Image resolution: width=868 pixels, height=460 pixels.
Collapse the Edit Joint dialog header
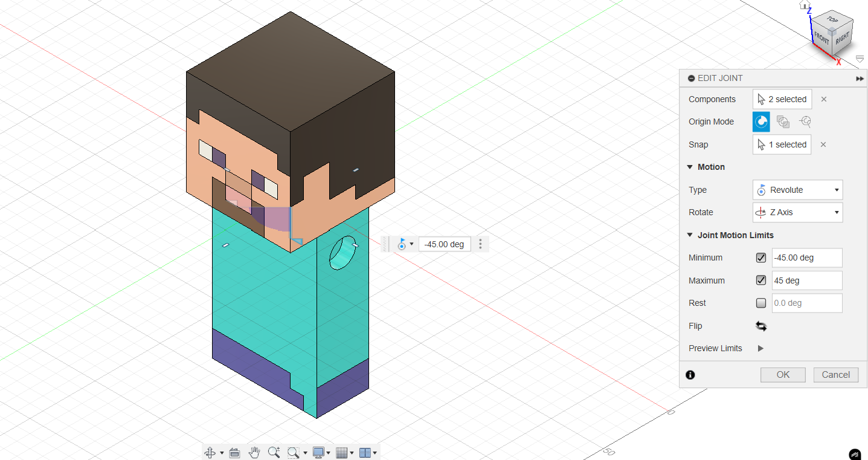tap(691, 79)
